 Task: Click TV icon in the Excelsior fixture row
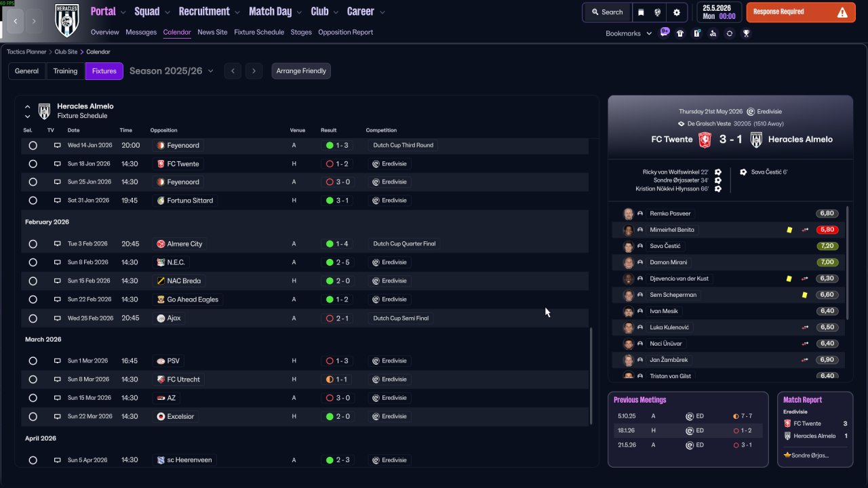[58, 416]
